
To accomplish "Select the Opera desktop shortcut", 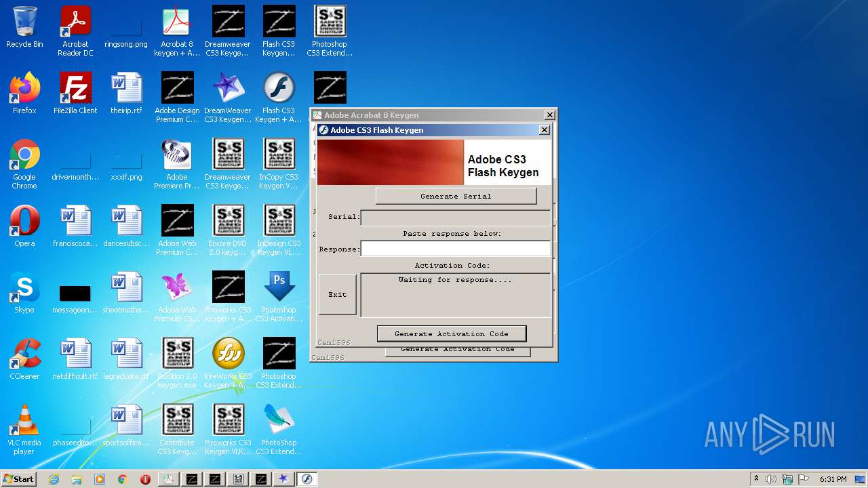I will 24,226.
